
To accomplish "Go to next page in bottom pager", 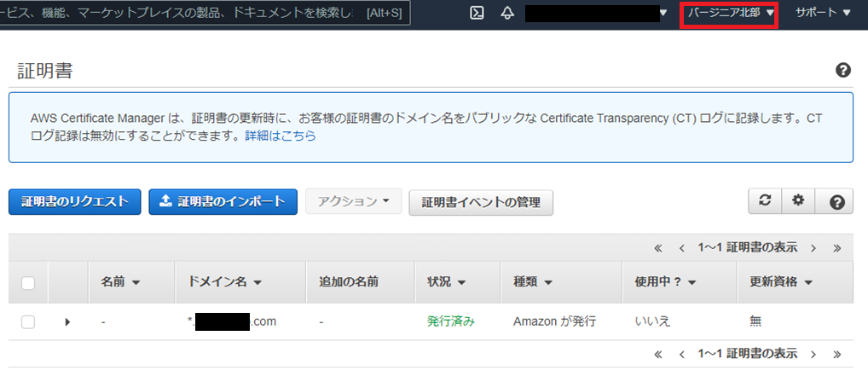I will click(x=813, y=354).
